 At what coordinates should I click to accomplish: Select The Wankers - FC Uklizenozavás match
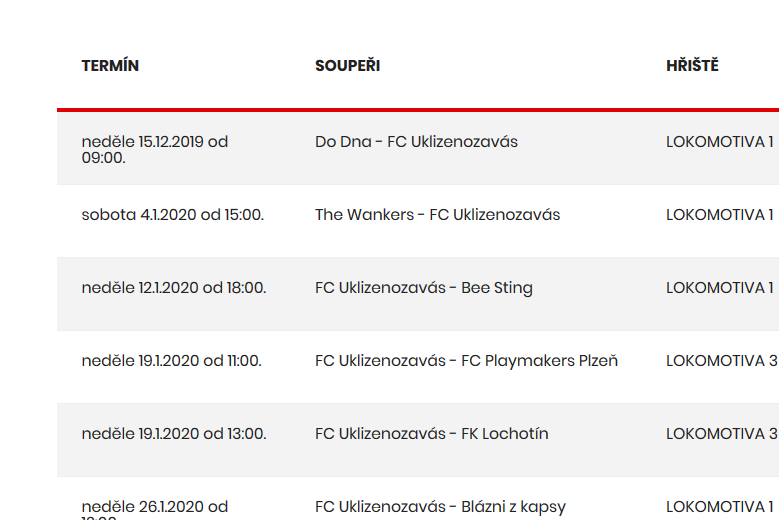pyautogui.click(x=437, y=215)
